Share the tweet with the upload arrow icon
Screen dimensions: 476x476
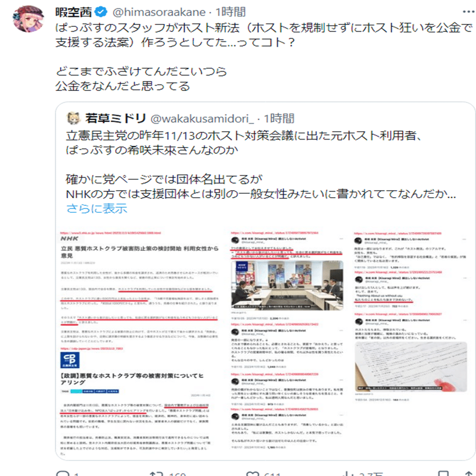pyautogui.click(x=470, y=474)
